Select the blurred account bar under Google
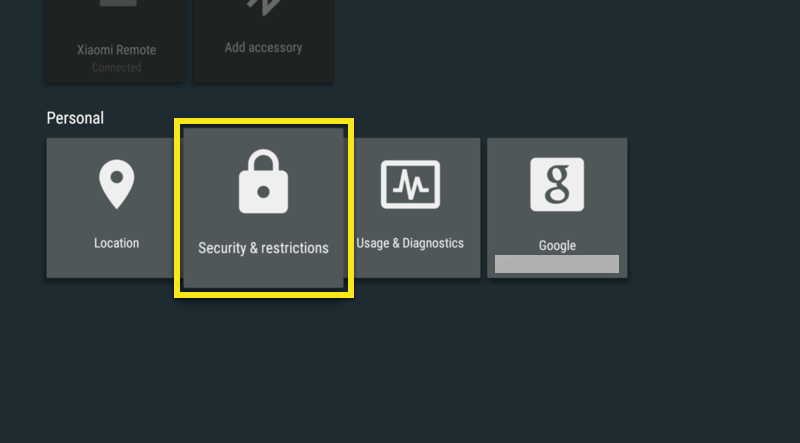 pyautogui.click(x=557, y=264)
